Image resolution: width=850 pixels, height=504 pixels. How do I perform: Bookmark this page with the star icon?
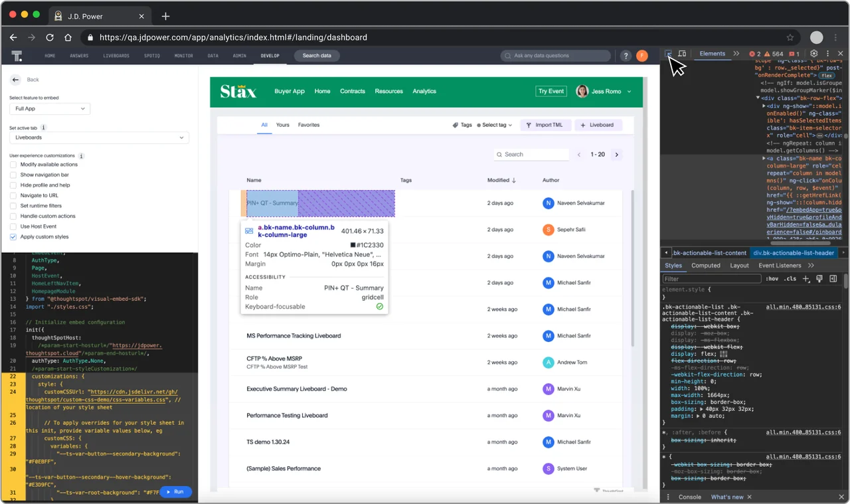[790, 38]
